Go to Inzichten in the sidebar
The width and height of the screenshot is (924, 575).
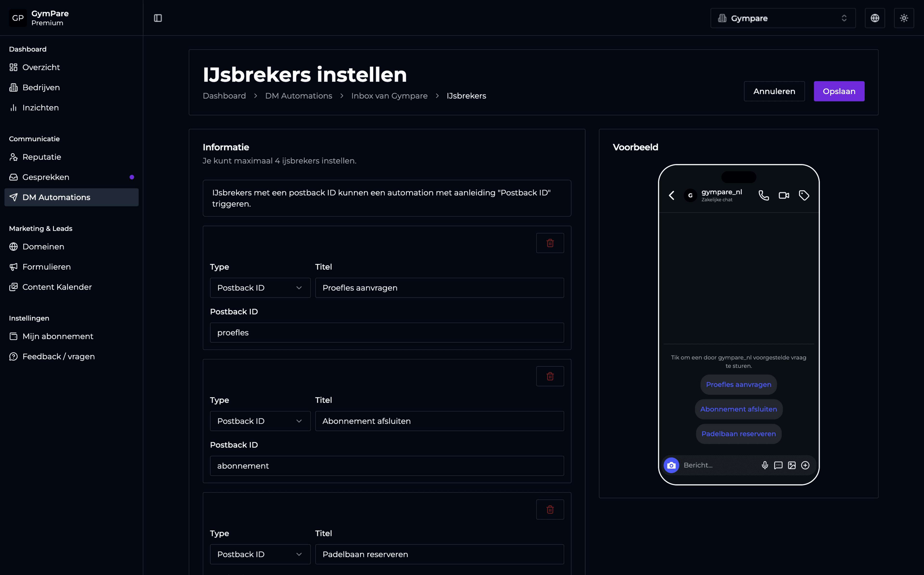click(71, 108)
